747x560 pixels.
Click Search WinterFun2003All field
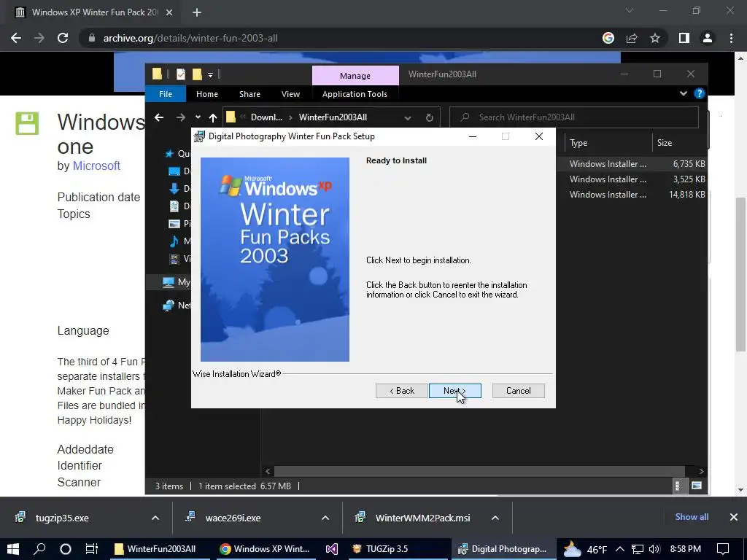574,117
